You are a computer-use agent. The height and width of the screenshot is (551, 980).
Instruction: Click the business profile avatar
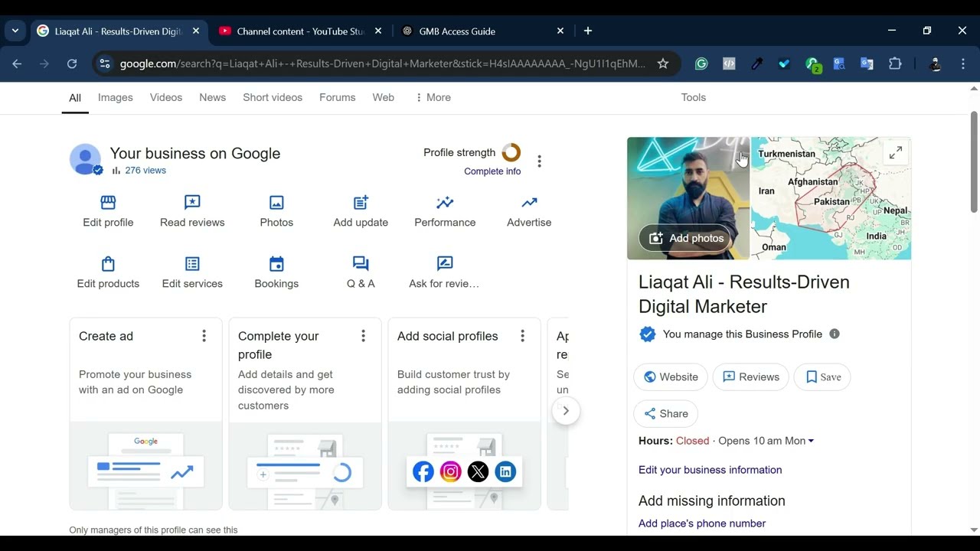coord(85,159)
